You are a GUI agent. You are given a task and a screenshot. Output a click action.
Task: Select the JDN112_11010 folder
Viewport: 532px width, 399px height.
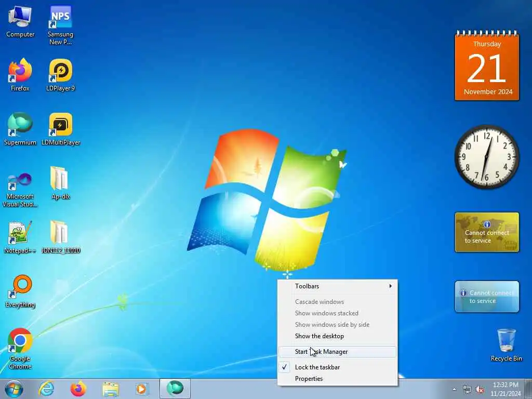tap(61, 237)
